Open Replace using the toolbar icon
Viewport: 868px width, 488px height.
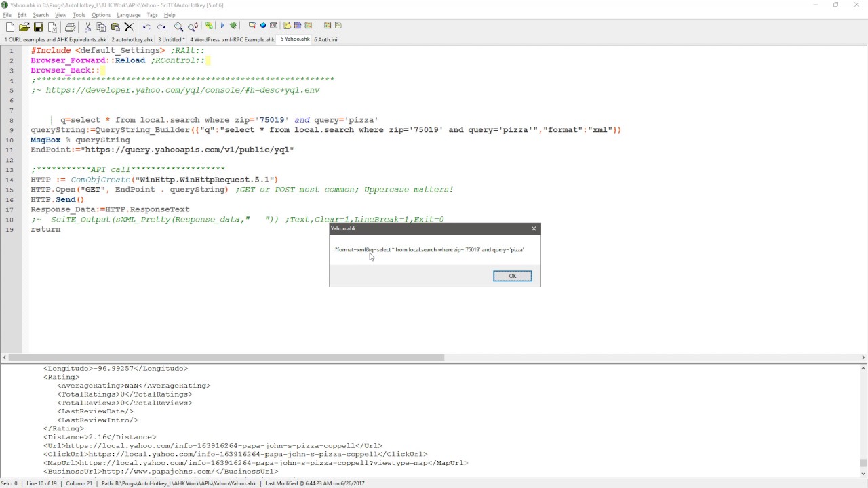click(x=193, y=26)
